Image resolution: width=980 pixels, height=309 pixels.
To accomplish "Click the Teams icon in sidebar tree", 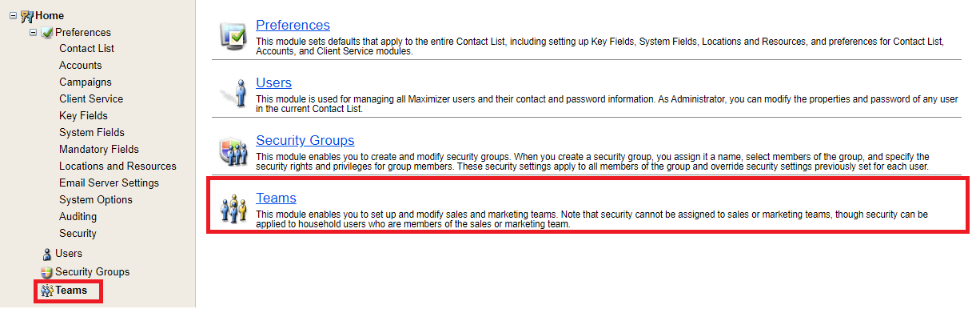I will [47, 291].
